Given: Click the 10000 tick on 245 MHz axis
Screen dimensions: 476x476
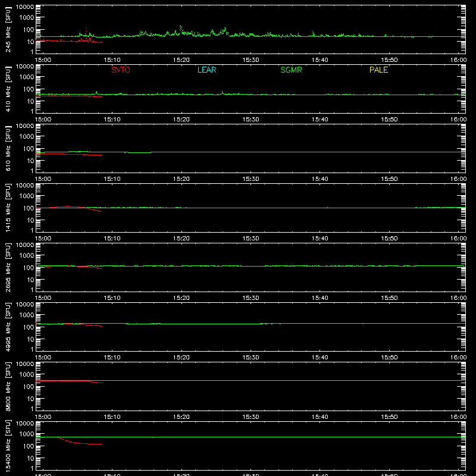Looking at the screenshot, I should point(25,7).
